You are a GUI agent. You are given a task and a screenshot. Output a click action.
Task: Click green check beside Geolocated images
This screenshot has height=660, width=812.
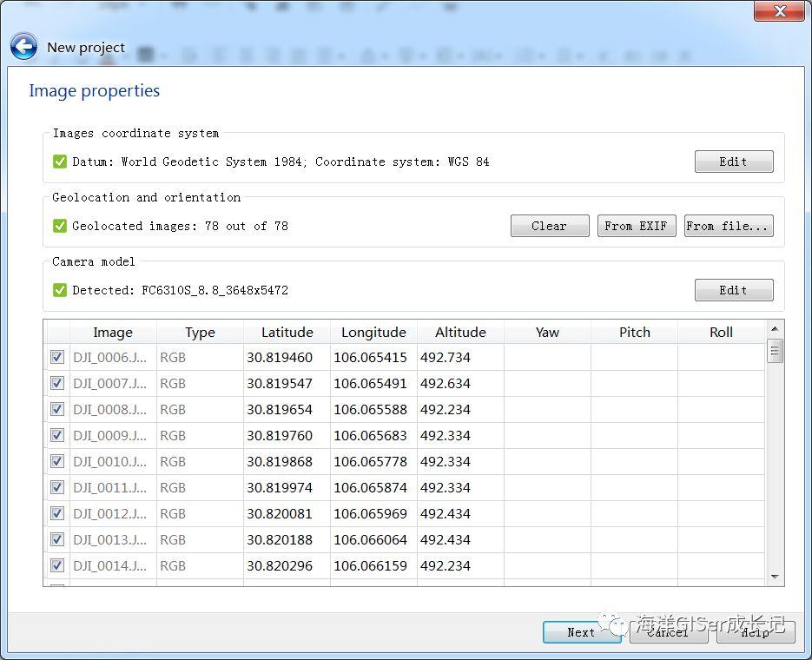60,226
